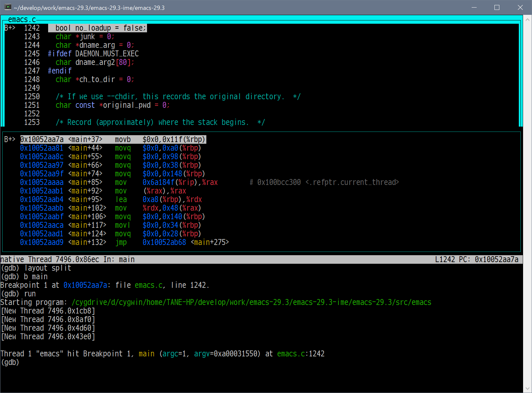The height and width of the screenshot is (393, 532).
Task: Click the B+> marker beside 0x10052aa7a
Action: point(10,139)
